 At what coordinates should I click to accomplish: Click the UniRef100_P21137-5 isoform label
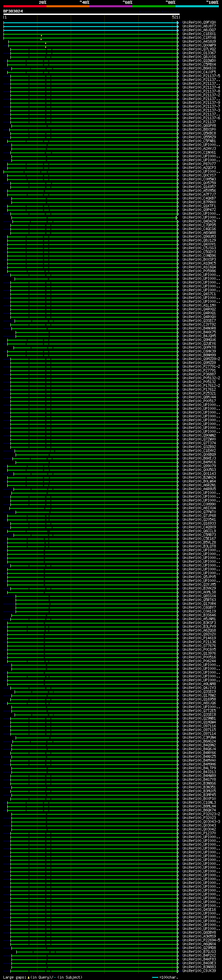201,76
